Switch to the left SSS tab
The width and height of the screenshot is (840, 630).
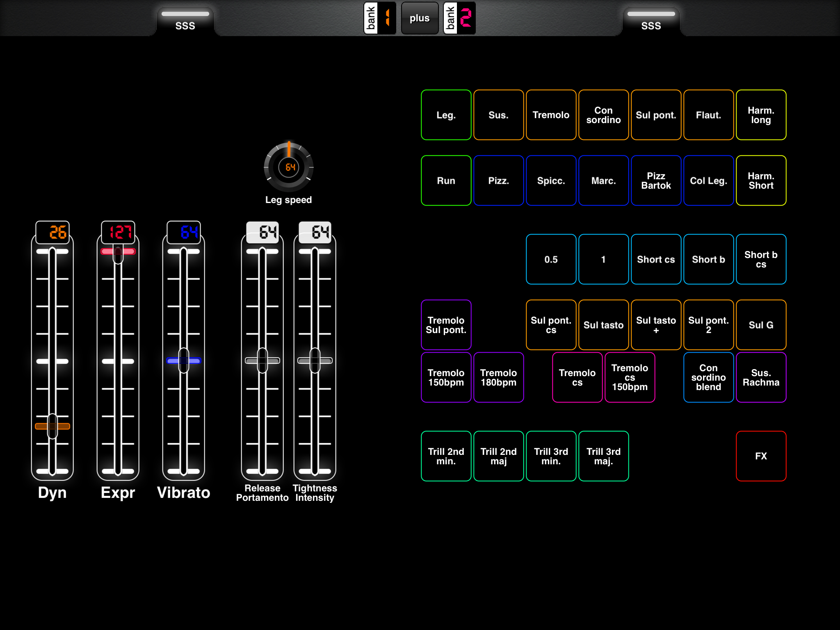coord(185,18)
